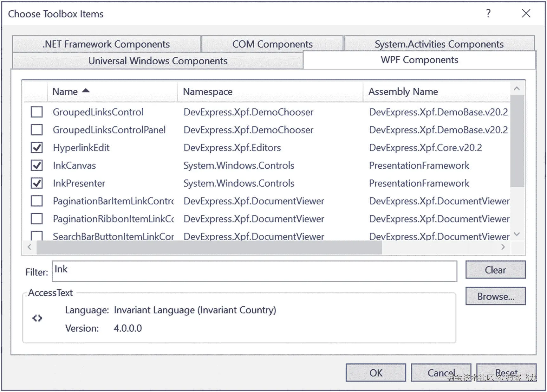547x392 pixels.
Task: Check the GroupedLinksControlPanel checkbox
Action: point(37,130)
